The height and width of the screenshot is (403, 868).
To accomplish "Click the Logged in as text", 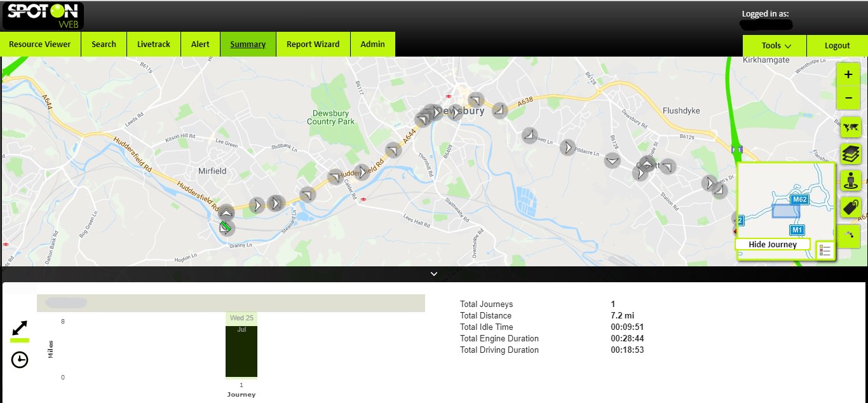I will pyautogui.click(x=766, y=14).
